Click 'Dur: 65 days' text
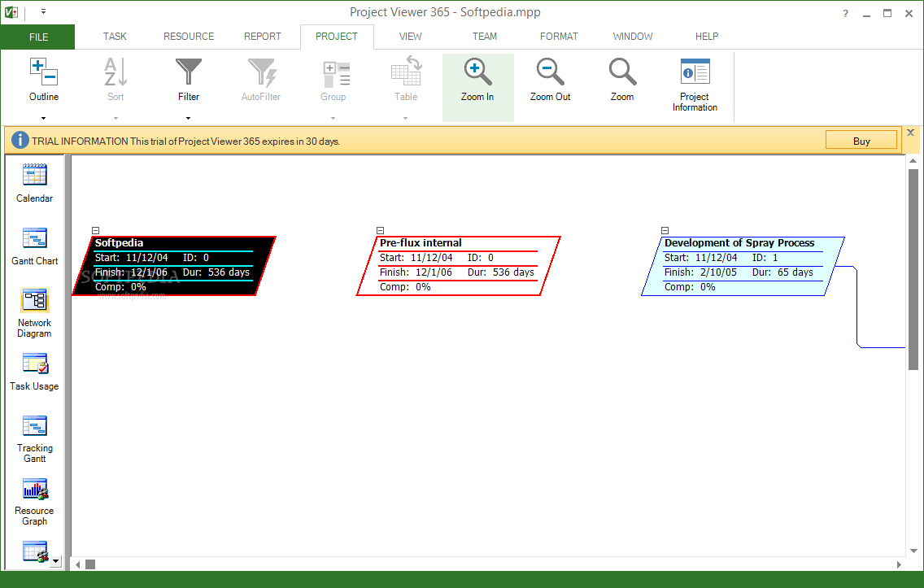This screenshot has width=924, height=588. click(782, 272)
